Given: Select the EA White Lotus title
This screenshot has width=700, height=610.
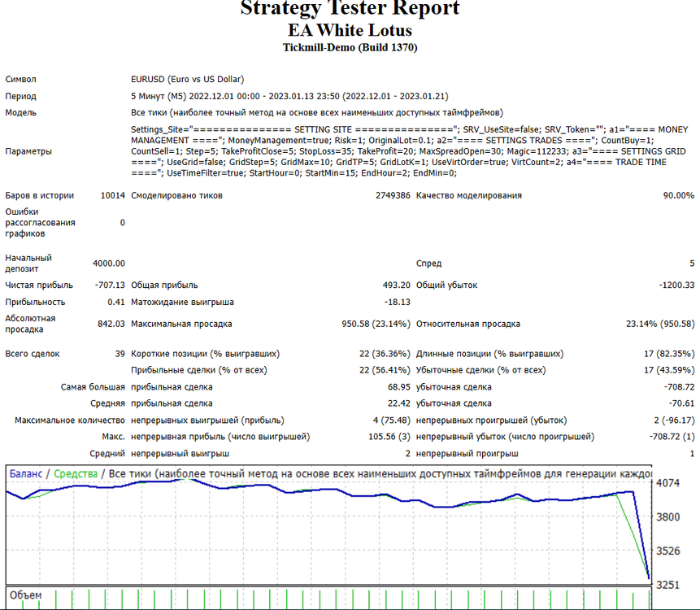Looking at the screenshot, I should coord(350,30).
